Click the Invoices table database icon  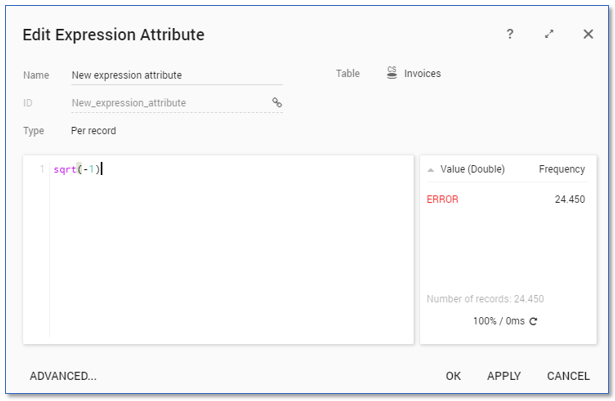point(392,73)
